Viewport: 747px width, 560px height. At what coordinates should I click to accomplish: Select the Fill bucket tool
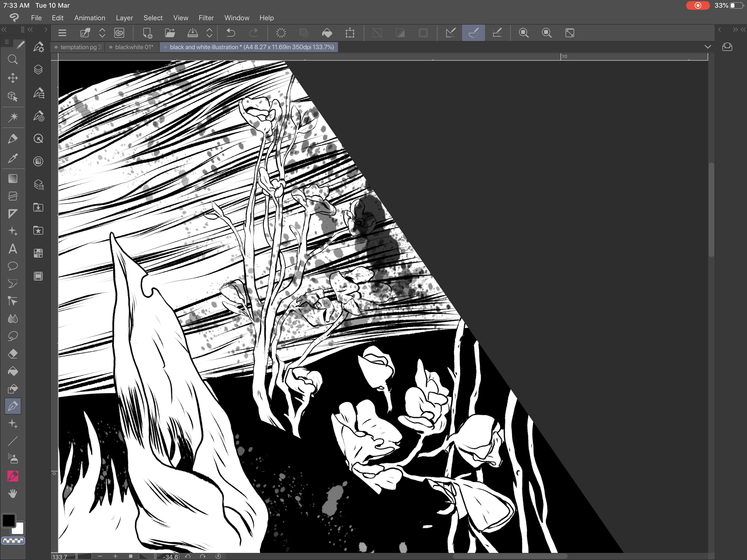13,371
